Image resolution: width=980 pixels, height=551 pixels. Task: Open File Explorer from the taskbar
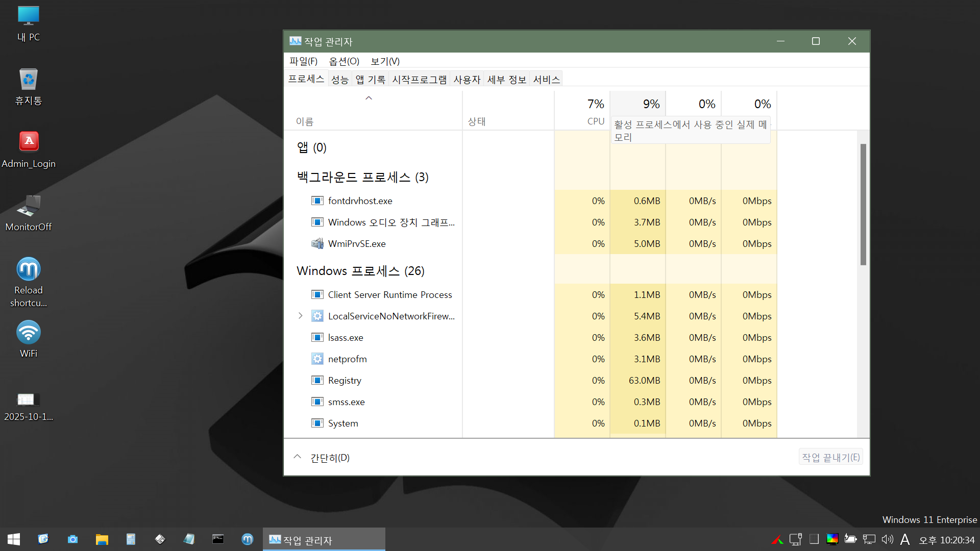coord(102,539)
